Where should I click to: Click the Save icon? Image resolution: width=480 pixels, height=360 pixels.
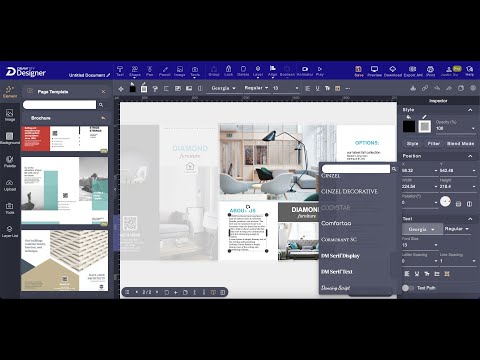(359, 71)
